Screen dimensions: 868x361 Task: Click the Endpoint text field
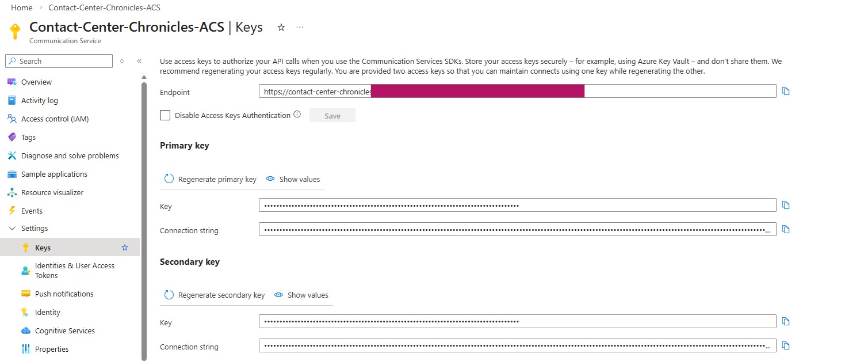click(517, 91)
